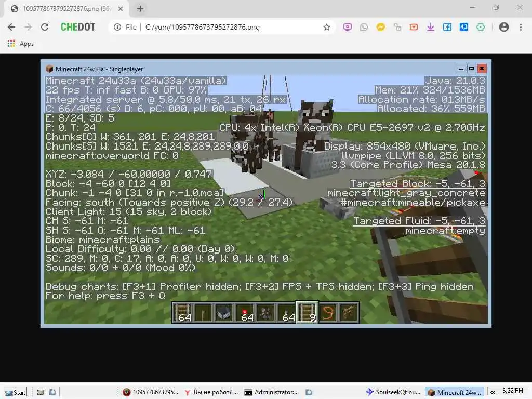This screenshot has height=399, width=532.
Task: Open the site info icon beside File
Action: (117, 27)
